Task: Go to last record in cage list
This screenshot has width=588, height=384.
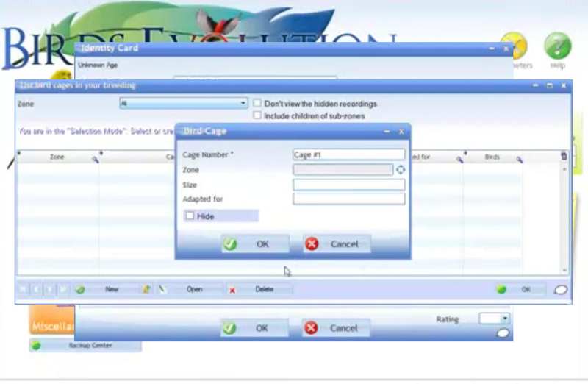Action: tap(63, 289)
